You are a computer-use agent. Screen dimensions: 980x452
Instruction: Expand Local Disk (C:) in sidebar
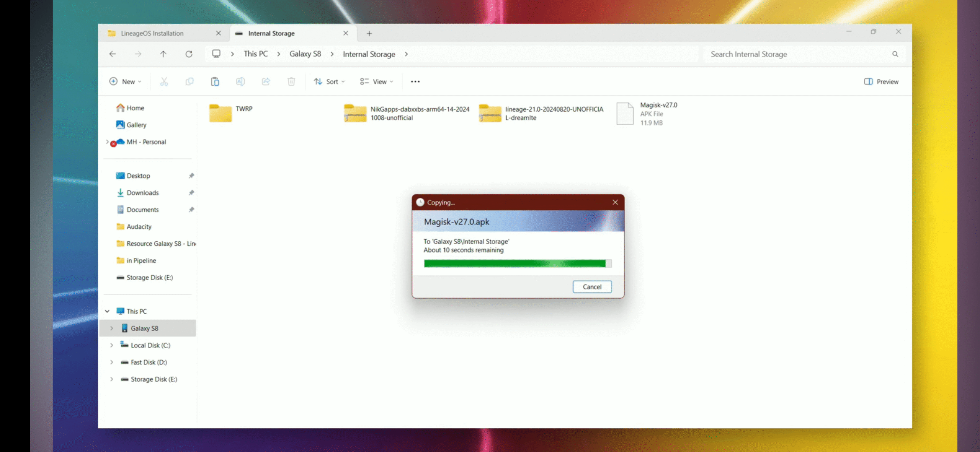pyautogui.click(x=111, y=345)
